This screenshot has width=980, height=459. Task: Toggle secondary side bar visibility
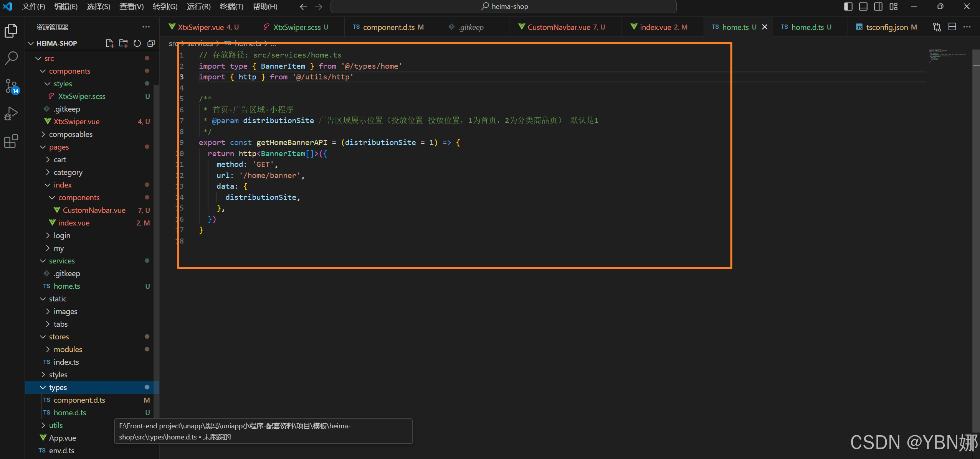click(878, 7)
